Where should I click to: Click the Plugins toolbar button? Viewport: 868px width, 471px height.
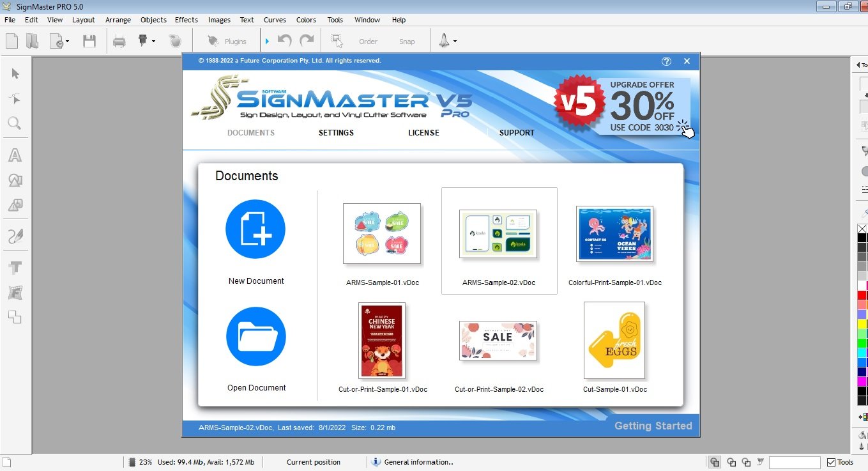pyautogui.click(x=227, y=42)
